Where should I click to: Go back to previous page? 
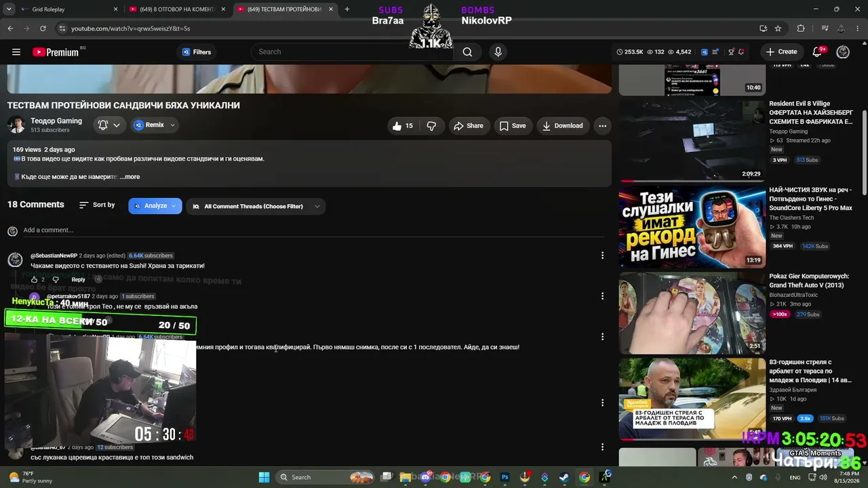10,28
